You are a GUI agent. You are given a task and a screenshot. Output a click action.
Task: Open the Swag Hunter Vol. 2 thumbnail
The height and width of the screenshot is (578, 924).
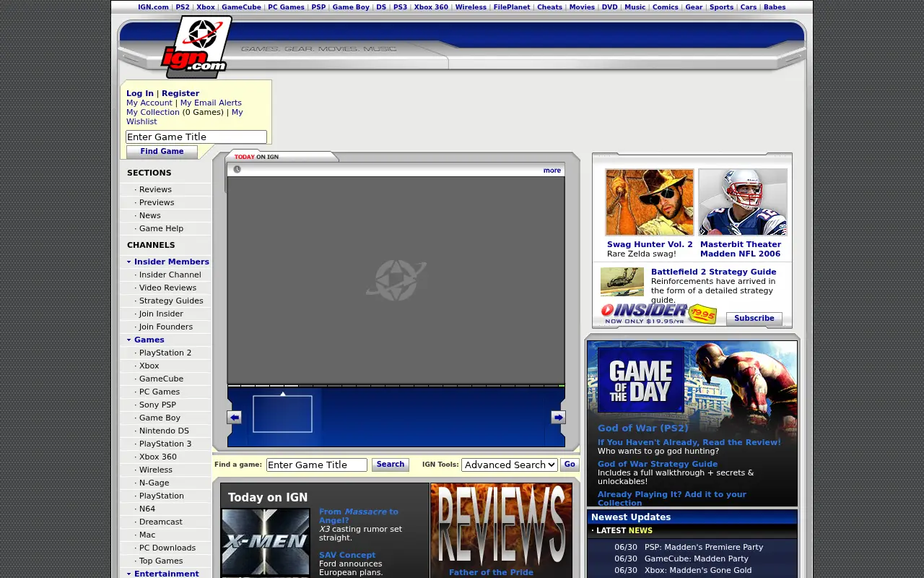coord(650,202)
